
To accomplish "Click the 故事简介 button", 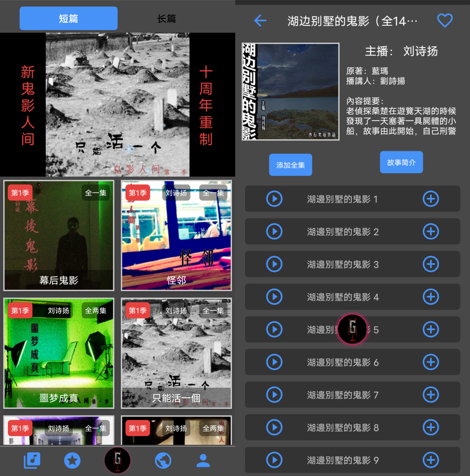I will [402, 162].
